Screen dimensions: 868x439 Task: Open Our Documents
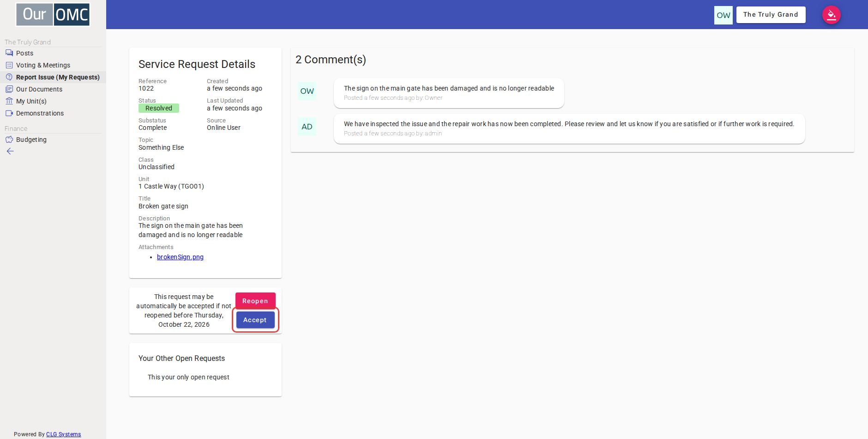(39, 89)
